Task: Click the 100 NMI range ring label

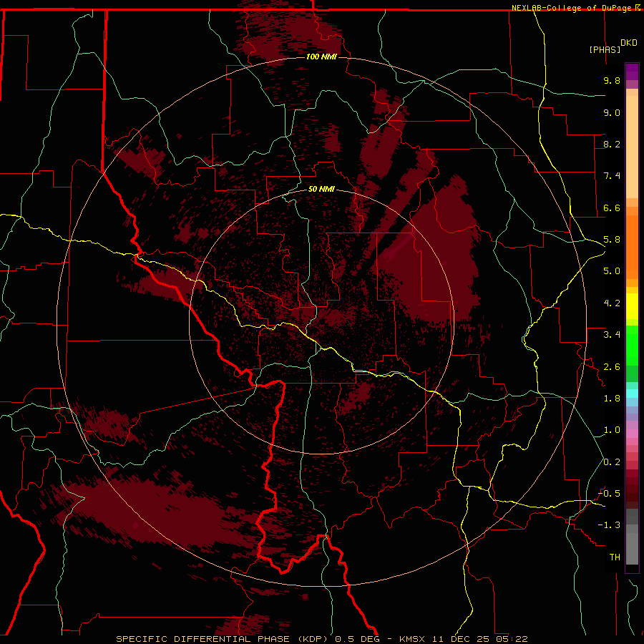Action: click(x=321, y=57)
